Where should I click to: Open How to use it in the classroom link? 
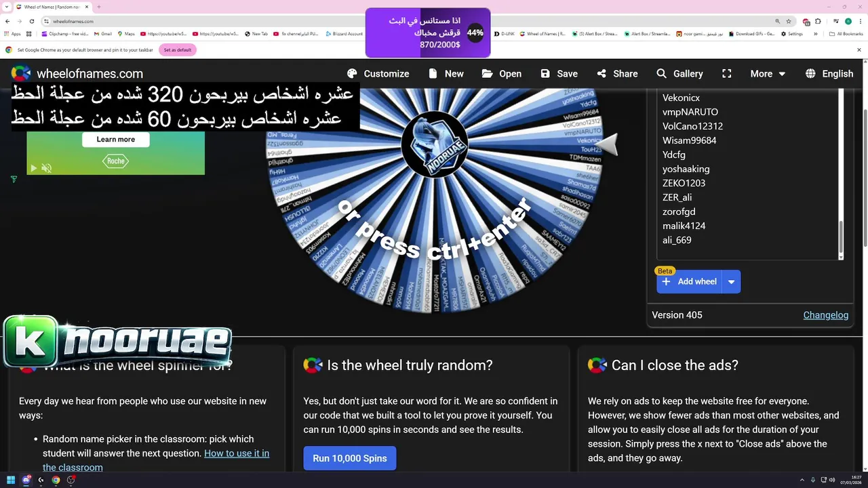pyautogui.click(x=156, y=460)
